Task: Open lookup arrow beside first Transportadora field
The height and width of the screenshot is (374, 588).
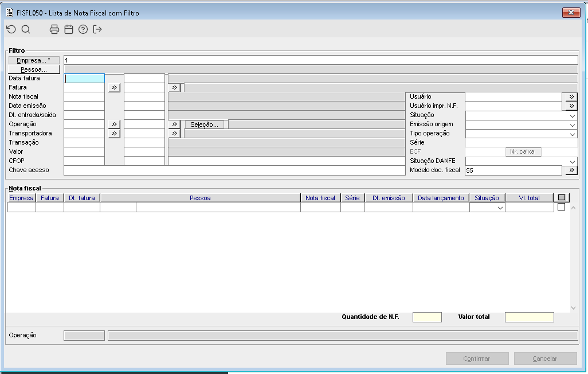Action: coord(114,133)
